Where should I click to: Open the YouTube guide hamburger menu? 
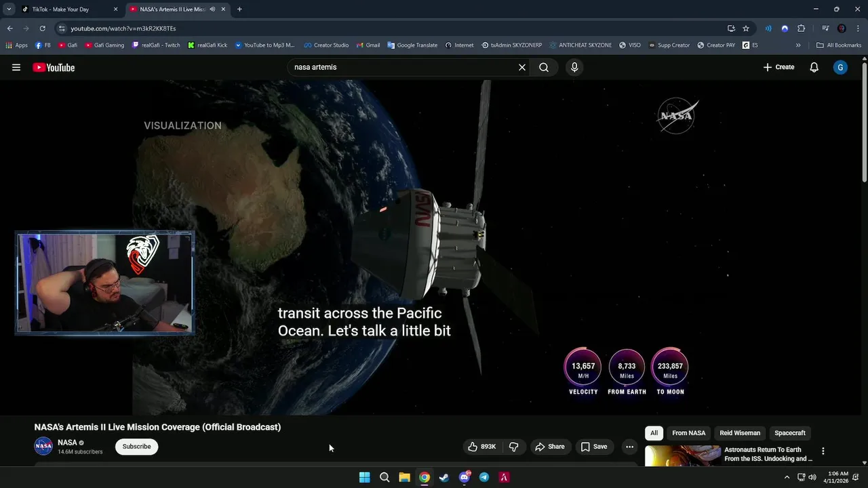click(16, 67)
